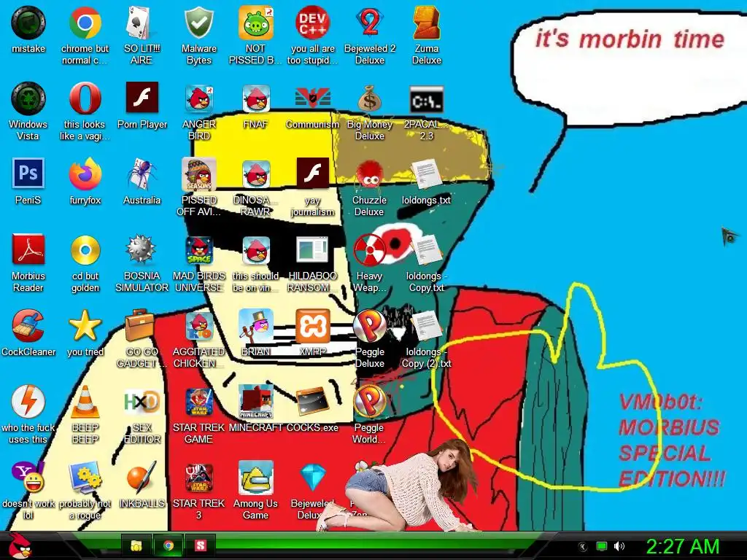Open the green monitor network tray icon
The height and width of the screenshot is (560, 747).
point(602,546)
